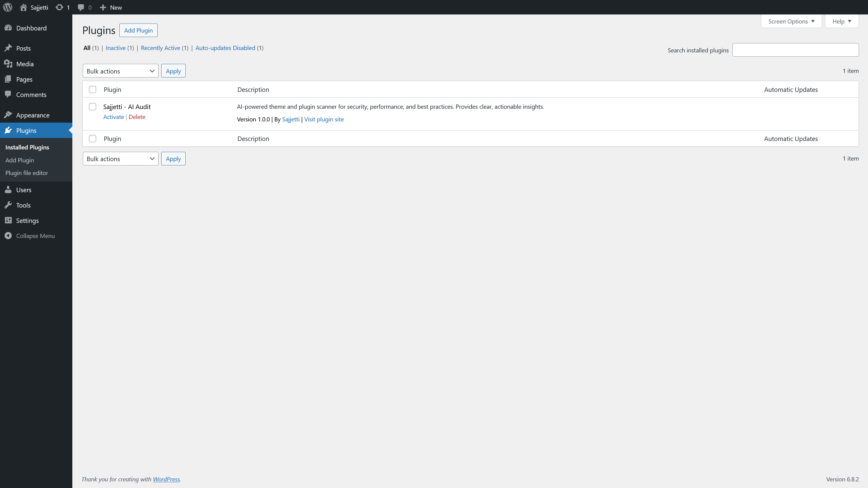The height and width of the screenshot is (488, 868).
Task: Open the Sajjetti home site icon
Action: click(23, 8)
